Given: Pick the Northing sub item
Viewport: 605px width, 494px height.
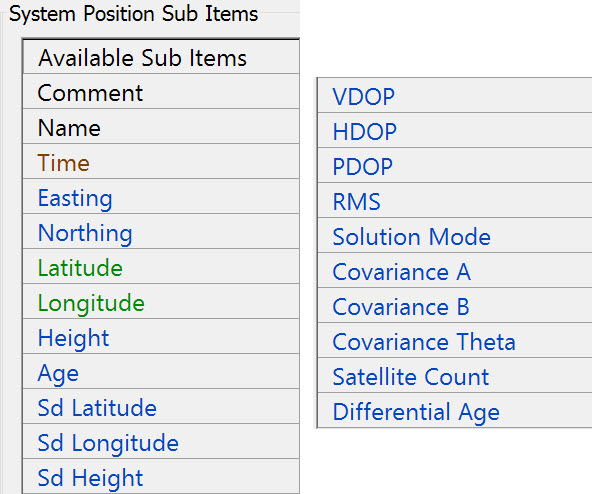Looking at the screenshot, I should (x=85, y=233).
